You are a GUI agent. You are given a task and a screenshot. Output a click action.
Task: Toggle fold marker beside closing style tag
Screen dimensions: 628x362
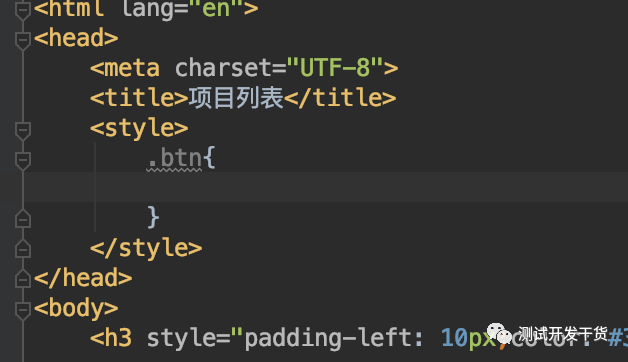(x=23, y=249)
